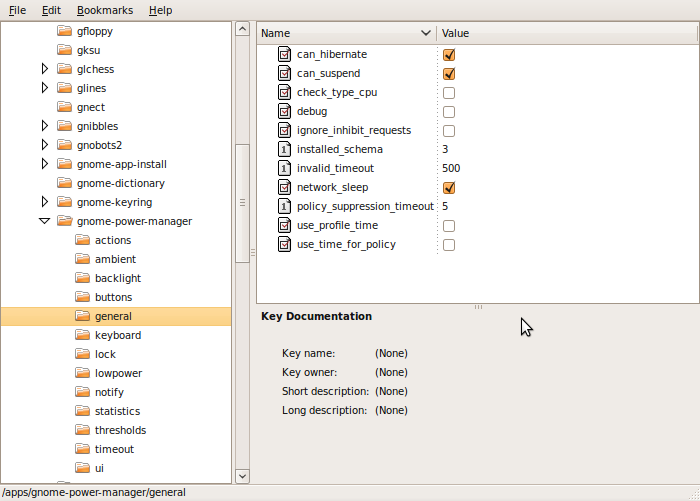This screenshot has width=700, height=501.
Task: Click the Name column sort arrow
Action: [x=425, y=33]
